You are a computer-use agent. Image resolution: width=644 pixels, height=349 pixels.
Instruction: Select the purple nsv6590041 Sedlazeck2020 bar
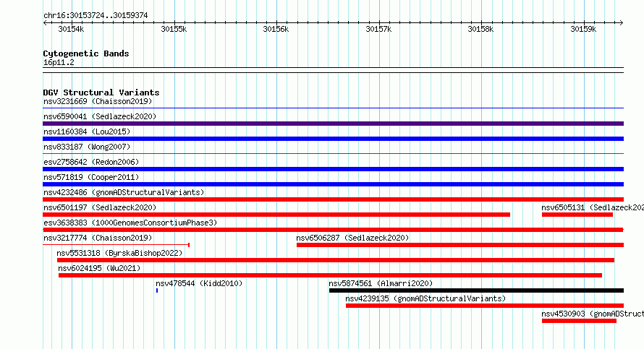333,124
